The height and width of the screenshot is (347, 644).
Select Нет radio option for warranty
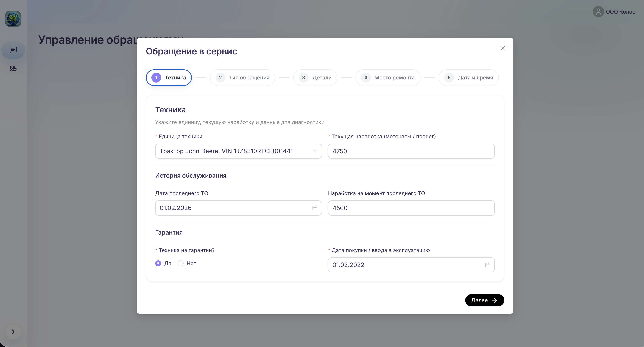pos(181,263)
